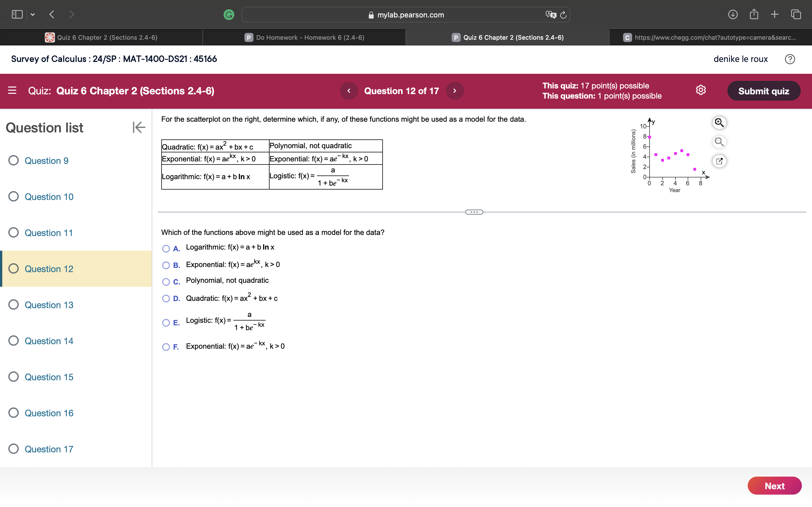The height and width of the screenshot is (507, 812).
Task: Open the graph in a new window
Action: tap(719, 161)
